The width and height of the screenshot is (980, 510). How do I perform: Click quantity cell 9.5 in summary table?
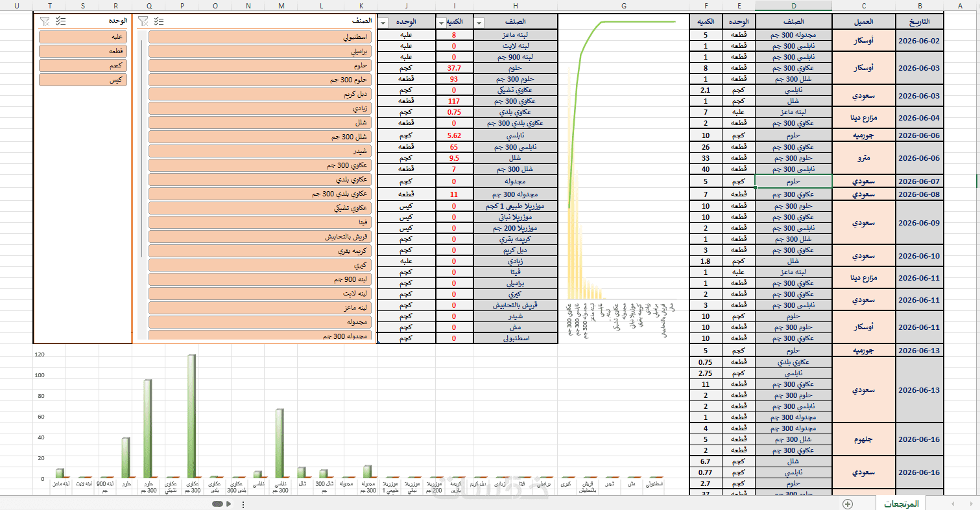click(x=454, y=158)
